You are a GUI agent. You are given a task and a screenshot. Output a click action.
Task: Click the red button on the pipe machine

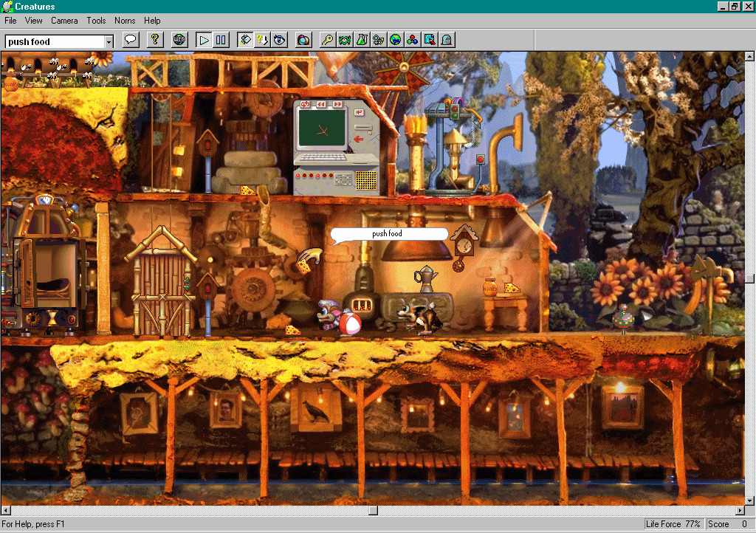tap(480, 159)
